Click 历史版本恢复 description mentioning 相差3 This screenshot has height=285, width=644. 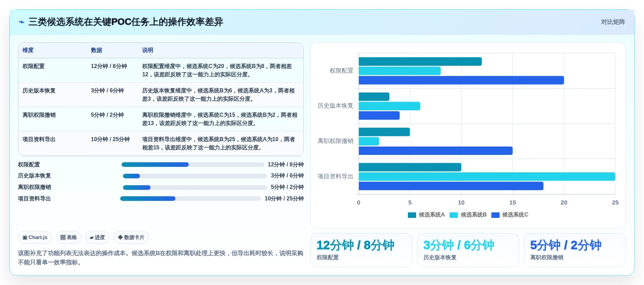(x=219, y=95)
